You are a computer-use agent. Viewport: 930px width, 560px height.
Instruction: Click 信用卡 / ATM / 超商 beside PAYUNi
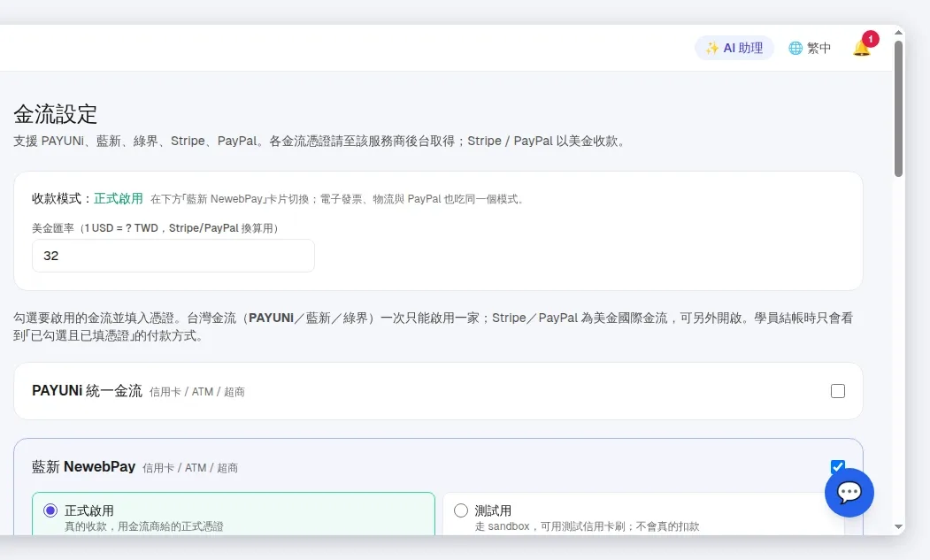pos(197,392)
